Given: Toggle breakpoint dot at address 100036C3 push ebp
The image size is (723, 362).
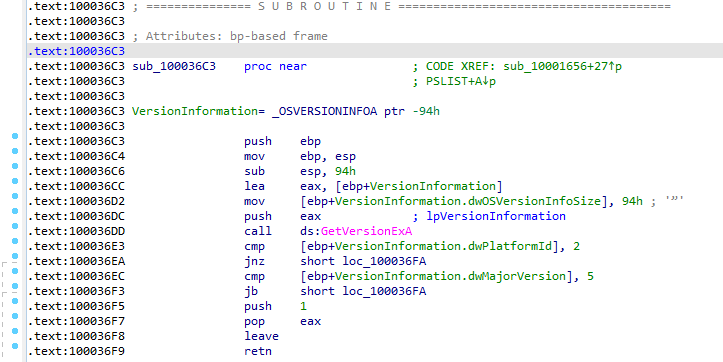Looking at the screenshot, I should tap(15, 136).
